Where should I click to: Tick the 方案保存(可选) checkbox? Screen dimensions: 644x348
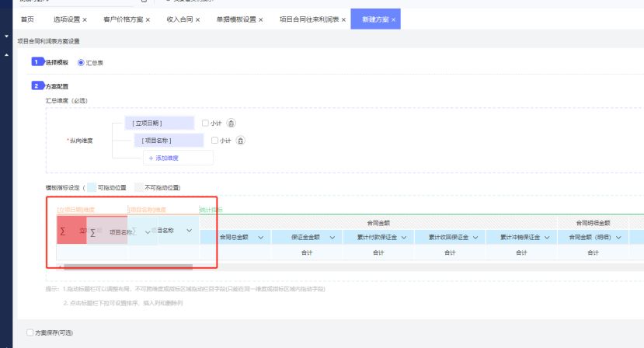coord(30,332)
